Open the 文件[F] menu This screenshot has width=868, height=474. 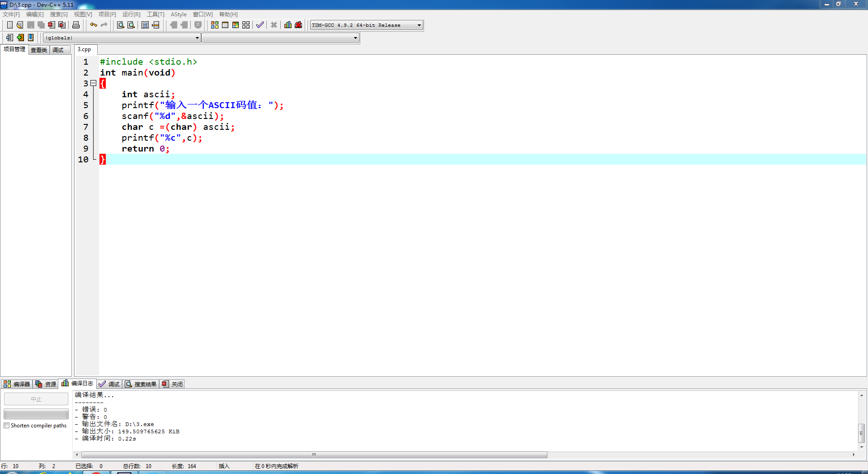click(x=11, y=14)
